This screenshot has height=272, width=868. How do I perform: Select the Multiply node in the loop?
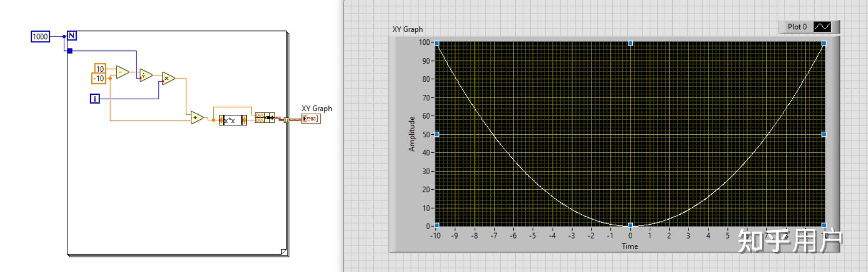tap(168, 78)
